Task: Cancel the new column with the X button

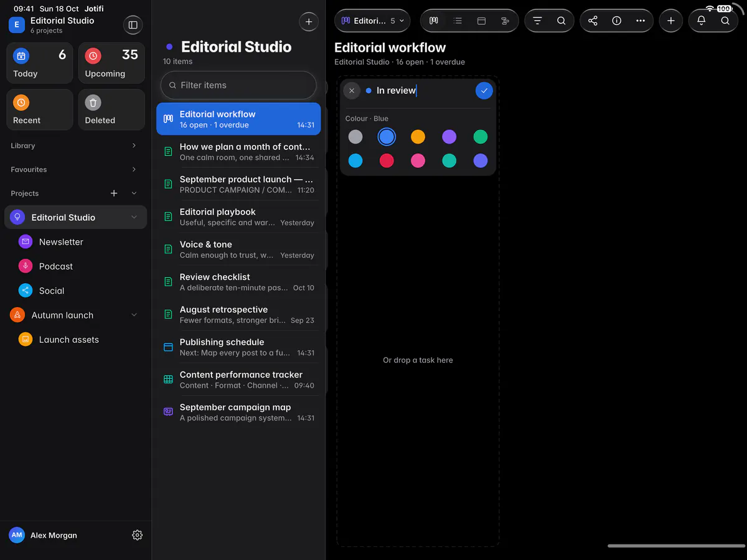Action: 352,91
